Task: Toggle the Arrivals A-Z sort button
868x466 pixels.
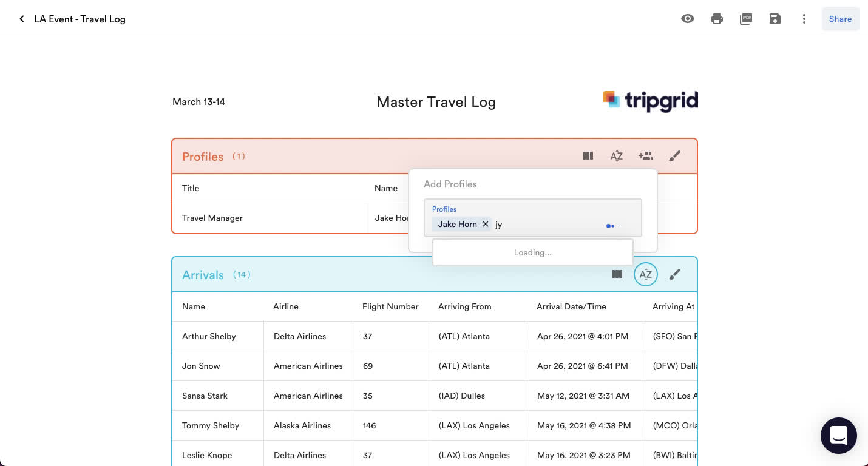Action: pos(645,274)
